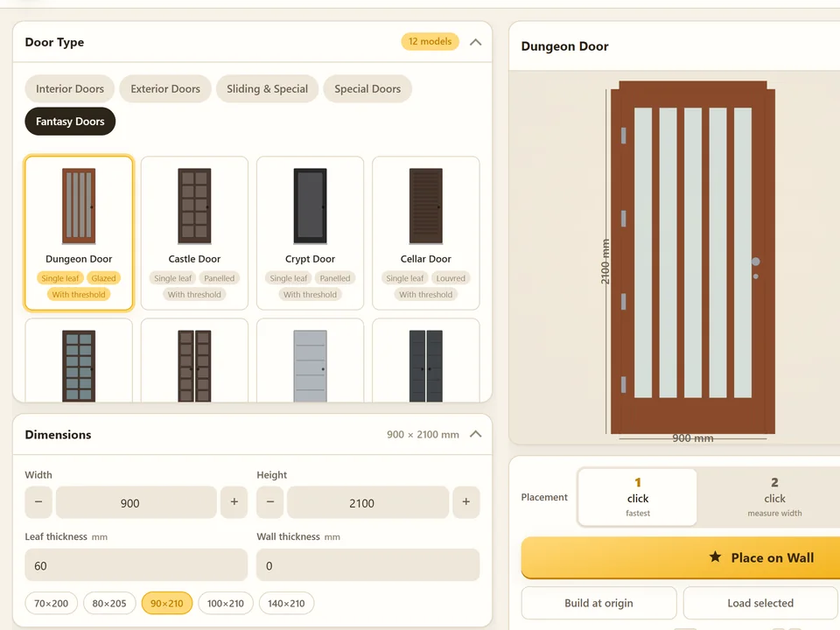Decrease the door height
The image size is (840, 630).
pos(270,502)
